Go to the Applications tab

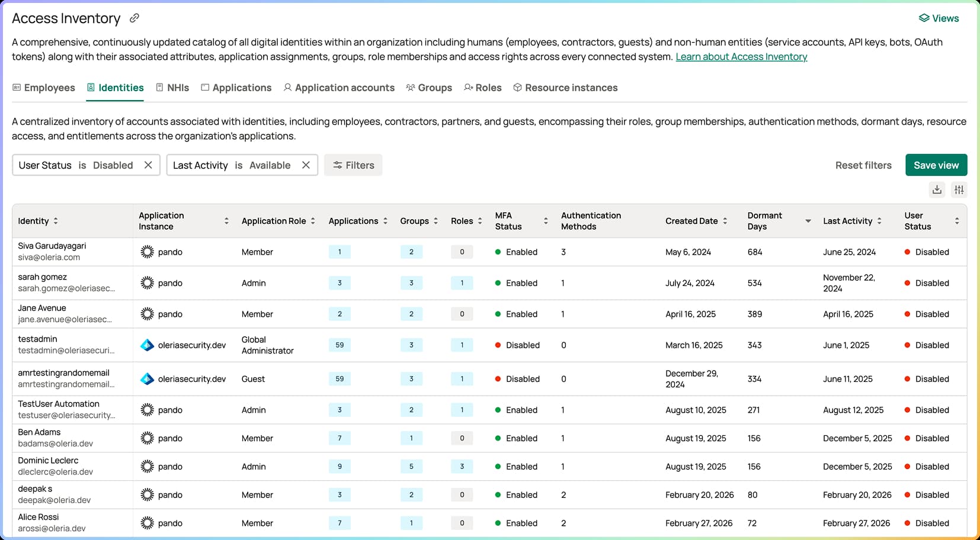point(236,88)
